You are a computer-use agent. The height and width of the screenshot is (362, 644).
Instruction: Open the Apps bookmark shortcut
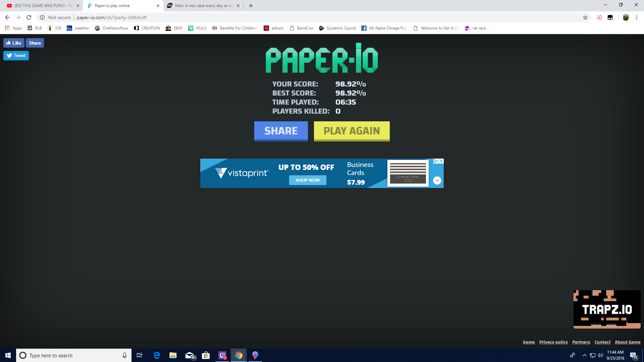13,28
